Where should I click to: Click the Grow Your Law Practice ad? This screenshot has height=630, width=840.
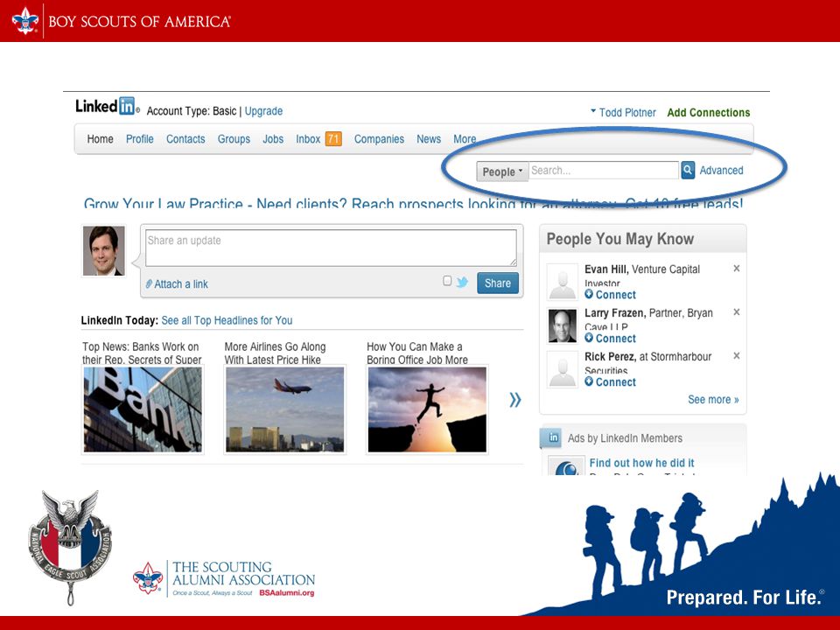413,204
